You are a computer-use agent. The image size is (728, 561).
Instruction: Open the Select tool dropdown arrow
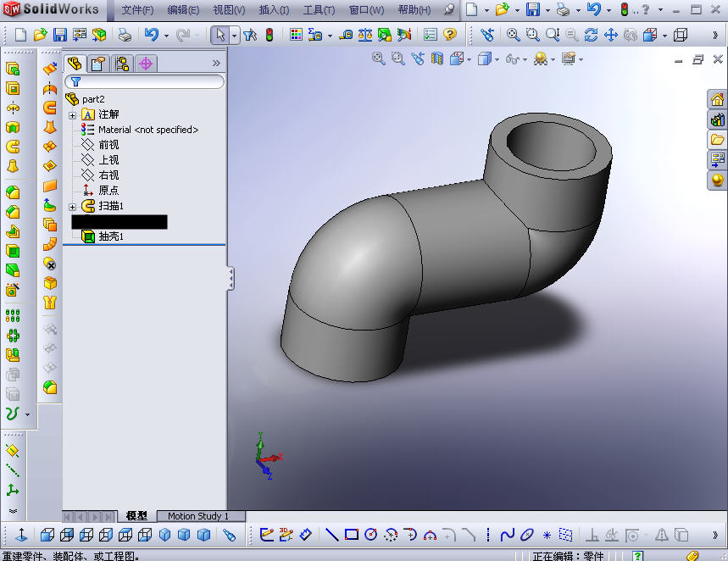[x=235, y=36]
